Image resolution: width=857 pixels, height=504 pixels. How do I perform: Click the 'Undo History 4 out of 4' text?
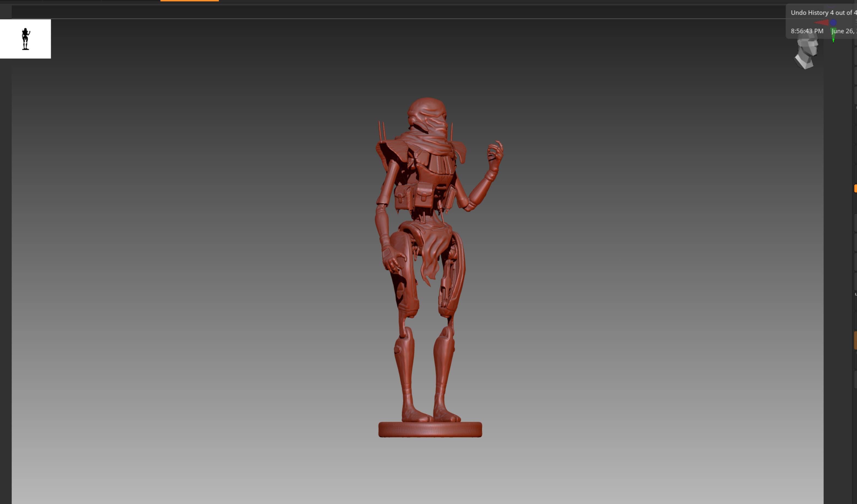coord(824,13)
